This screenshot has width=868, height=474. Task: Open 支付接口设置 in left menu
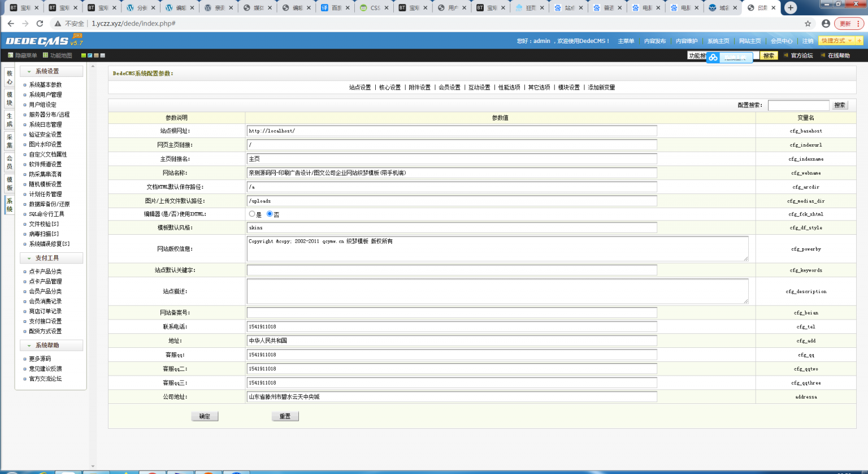point(45,321)
